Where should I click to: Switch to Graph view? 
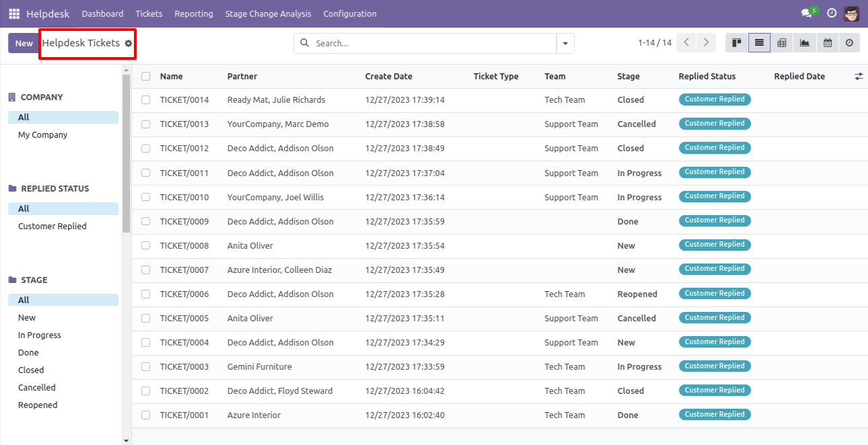click(x=805, y=43)
